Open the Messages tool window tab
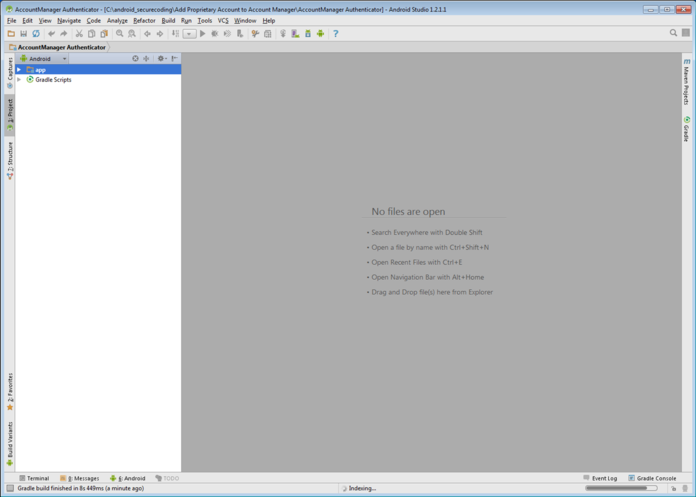This screenshot has height=497, width=696. click(x=79, y=478)
